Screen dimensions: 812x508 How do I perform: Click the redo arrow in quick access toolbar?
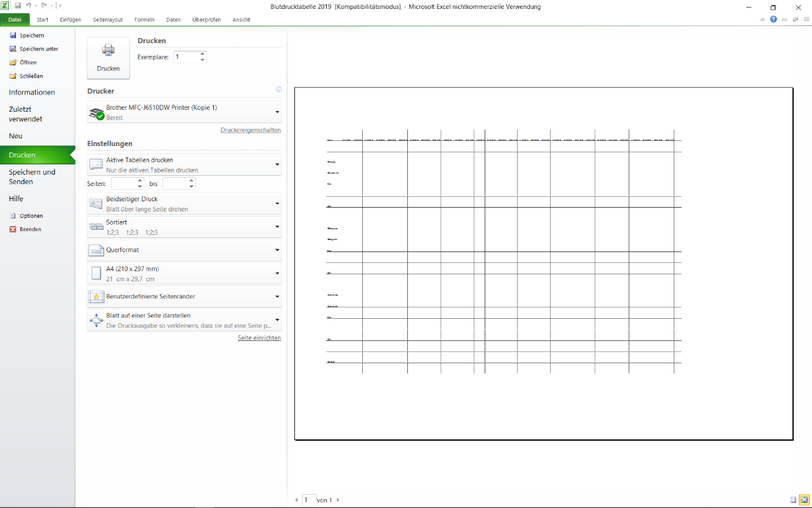click(44, 6)
